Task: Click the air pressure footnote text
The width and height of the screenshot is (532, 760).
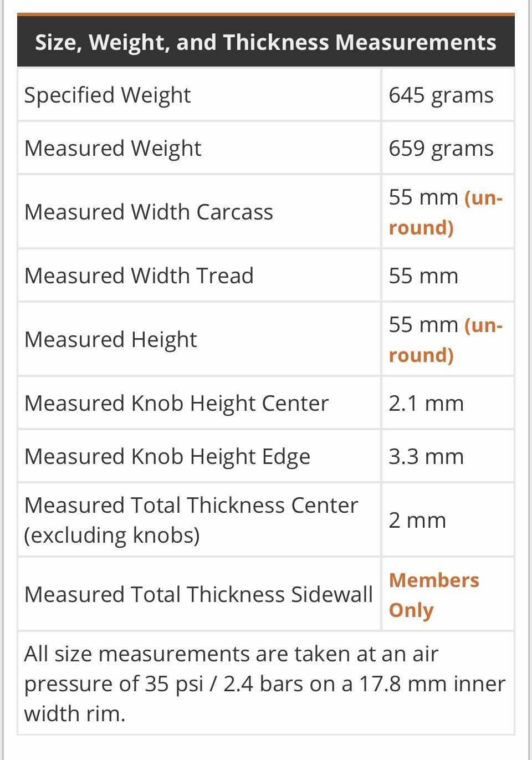Action: 264,684
